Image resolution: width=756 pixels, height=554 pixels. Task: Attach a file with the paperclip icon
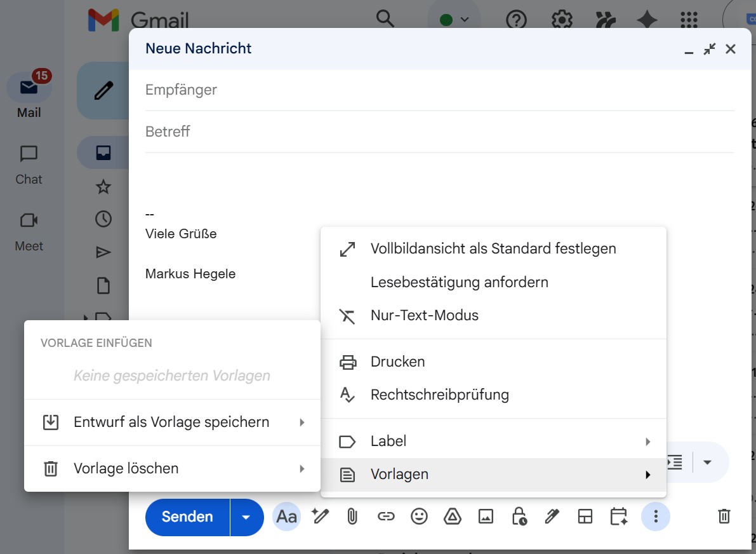[352, 517]
